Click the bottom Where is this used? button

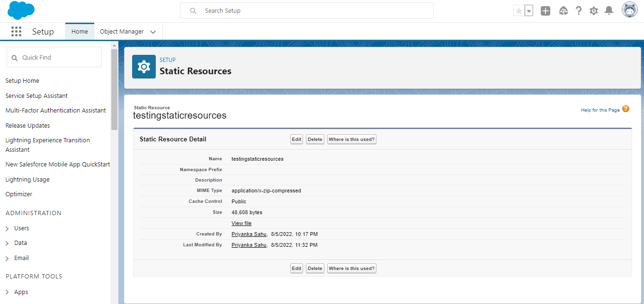coord(352,269)
